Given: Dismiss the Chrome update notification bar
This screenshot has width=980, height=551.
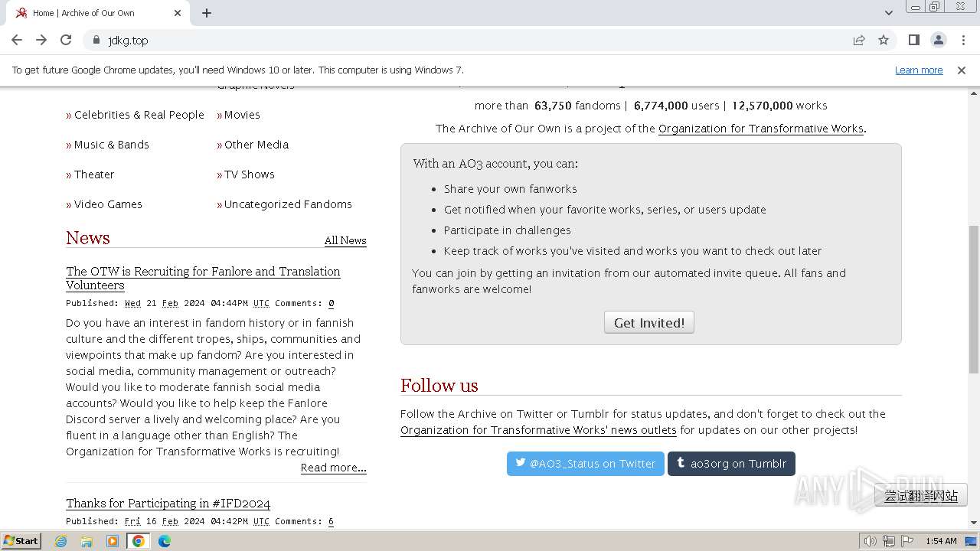Looking at the screenshot, I should click(962, 70).
